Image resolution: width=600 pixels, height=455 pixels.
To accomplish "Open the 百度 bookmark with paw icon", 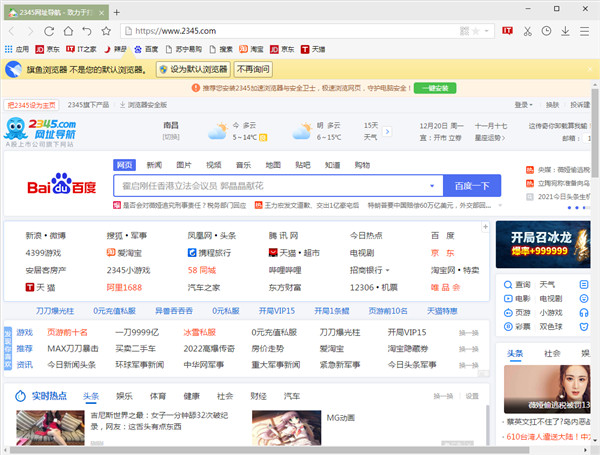I will [x=146, y=49].
